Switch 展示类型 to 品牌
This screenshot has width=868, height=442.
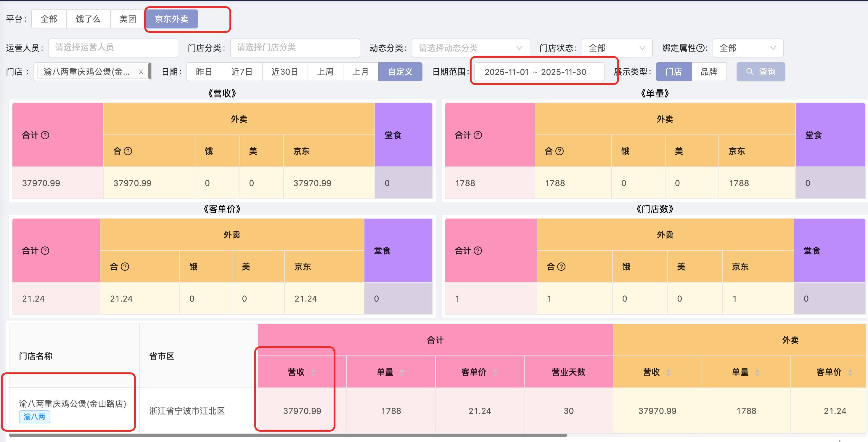click(x=709, y=71)
